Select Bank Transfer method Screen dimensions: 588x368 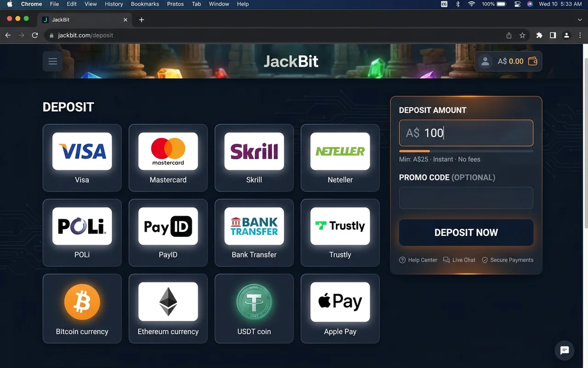[254, 233]
